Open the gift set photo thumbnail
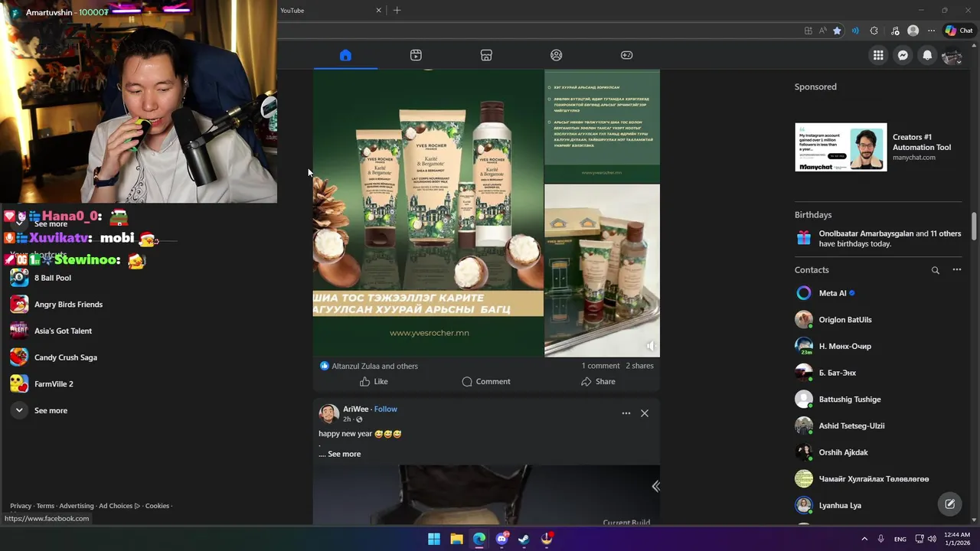980x551 pixels. pyautogui.click(x=602, y=270)
